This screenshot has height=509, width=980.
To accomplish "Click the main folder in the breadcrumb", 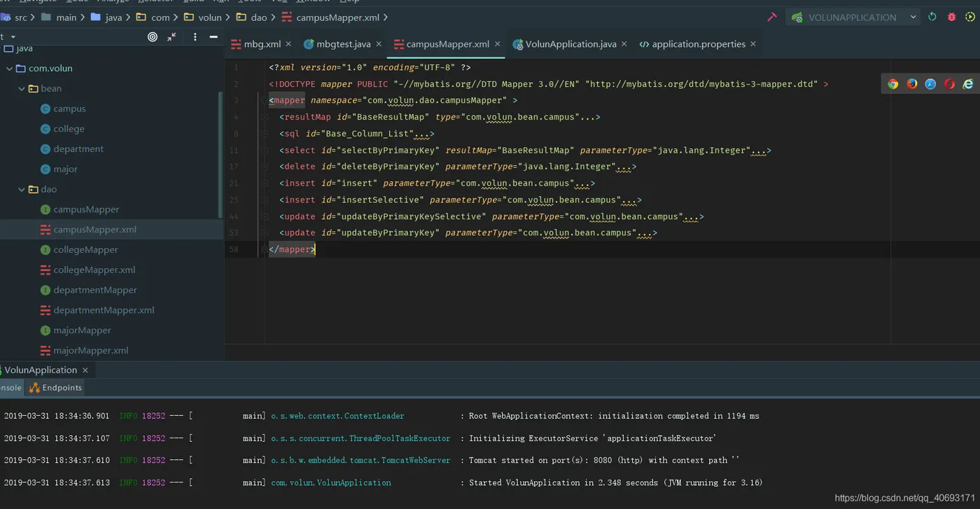I will pyautogui.click(x=59, y=18).
